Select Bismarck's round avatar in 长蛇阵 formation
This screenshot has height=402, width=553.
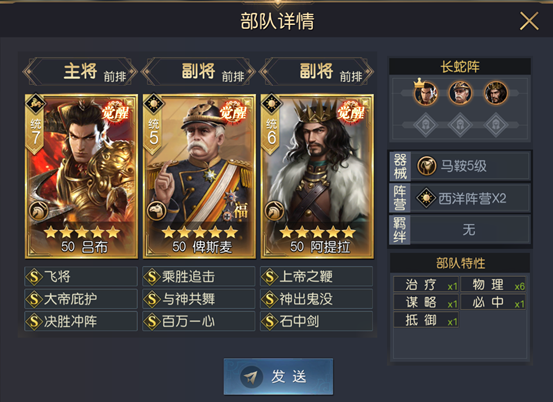460,93
